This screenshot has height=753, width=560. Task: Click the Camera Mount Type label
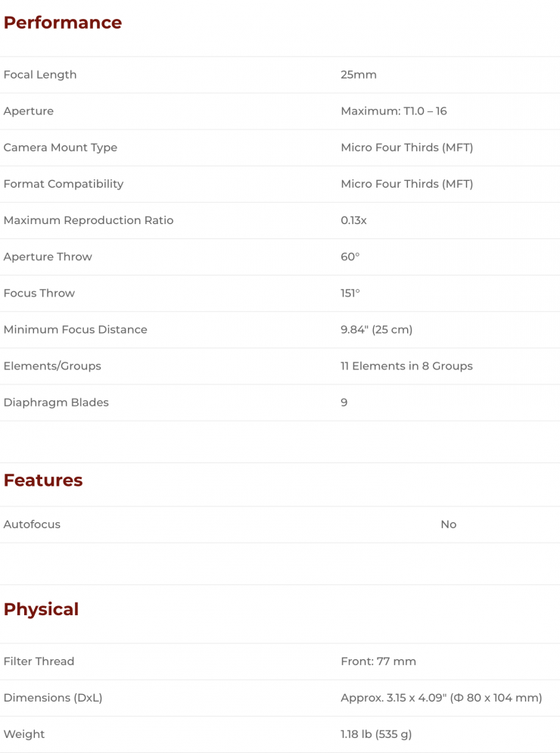(x=61, y=148)
